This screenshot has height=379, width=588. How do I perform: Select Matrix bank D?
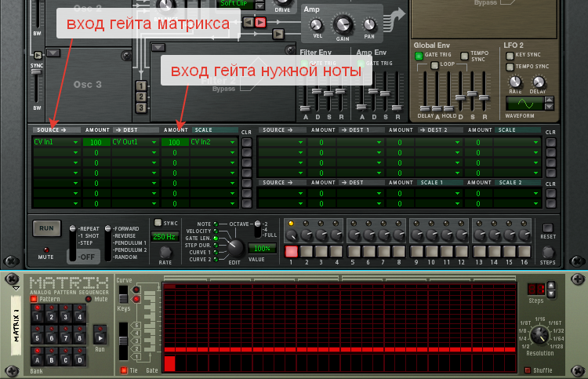tap(79, 356)
